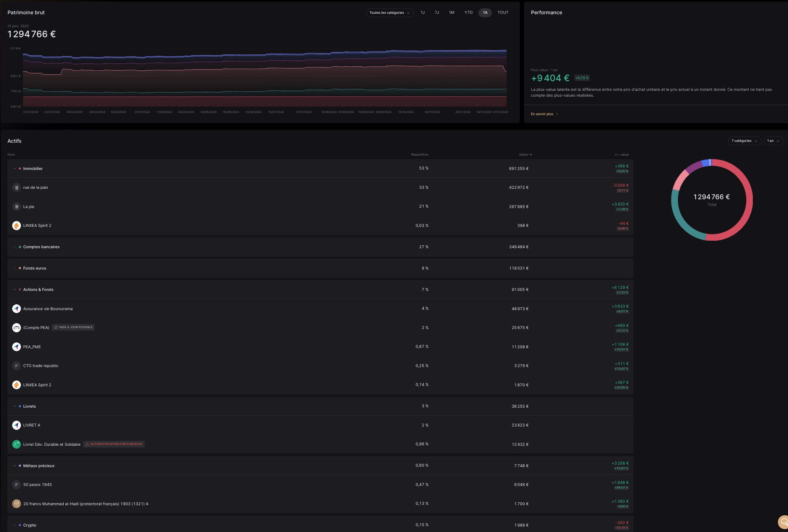Click the Compte PEA bank logo icon

[x=16, y=328]
